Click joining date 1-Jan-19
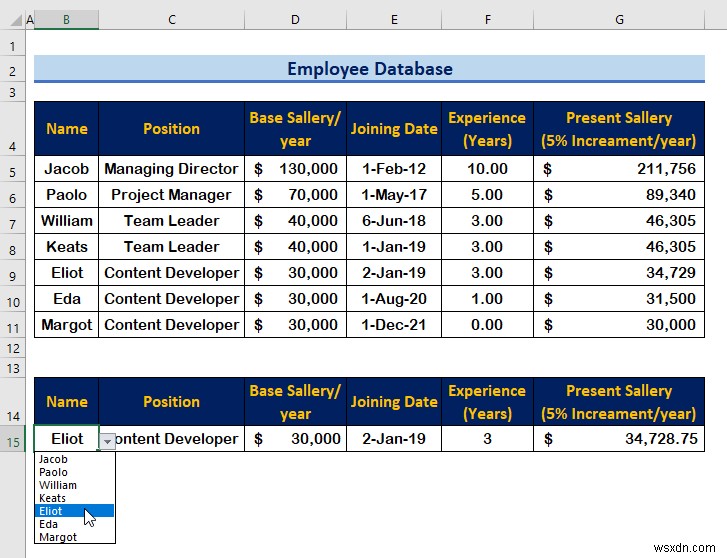 tap(394, 246)
